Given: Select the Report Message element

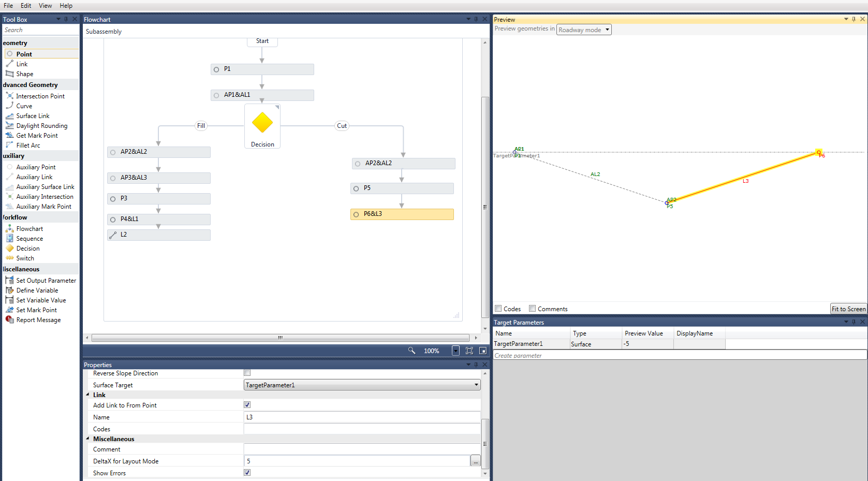Looking at the screenshot, I should (37, 319).
